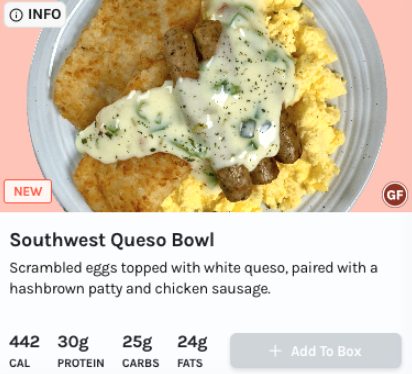Add the Southwest Queso Bowl to box
Viewport: 412px width, 374px height.
tap(316, 351)
